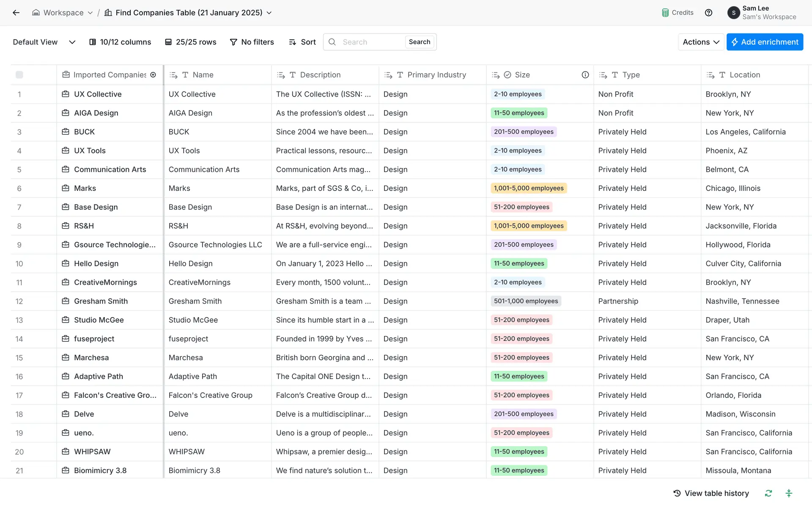The height and width of the screenshot is (508, 812).
Task: Click the Description column sort icon
Action: click(281, 75)
